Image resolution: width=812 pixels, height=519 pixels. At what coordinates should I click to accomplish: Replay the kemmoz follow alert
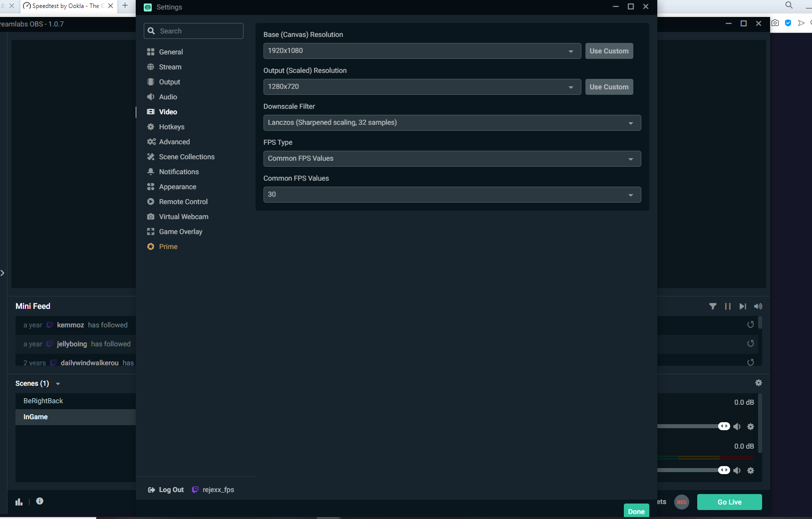pos(750,325)
